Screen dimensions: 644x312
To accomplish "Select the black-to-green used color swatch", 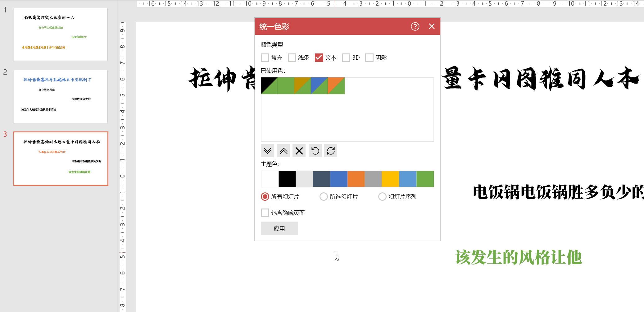I will coord(269,86).
